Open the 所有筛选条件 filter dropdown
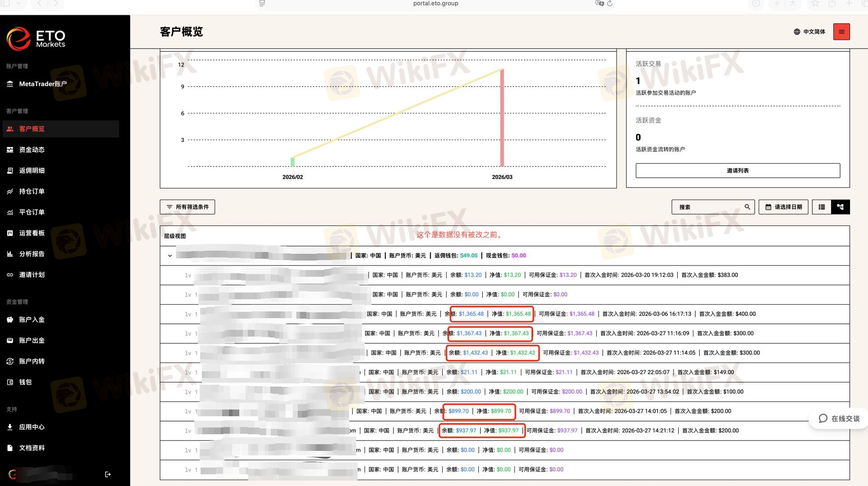This screenshot has width=868, height=486. [x=188, y=207]
